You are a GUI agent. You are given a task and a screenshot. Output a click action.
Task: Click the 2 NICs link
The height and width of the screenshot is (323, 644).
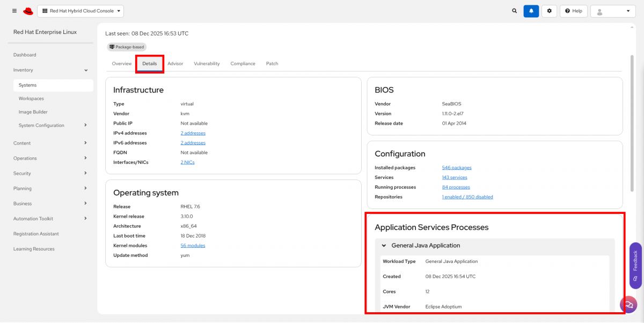187,162
